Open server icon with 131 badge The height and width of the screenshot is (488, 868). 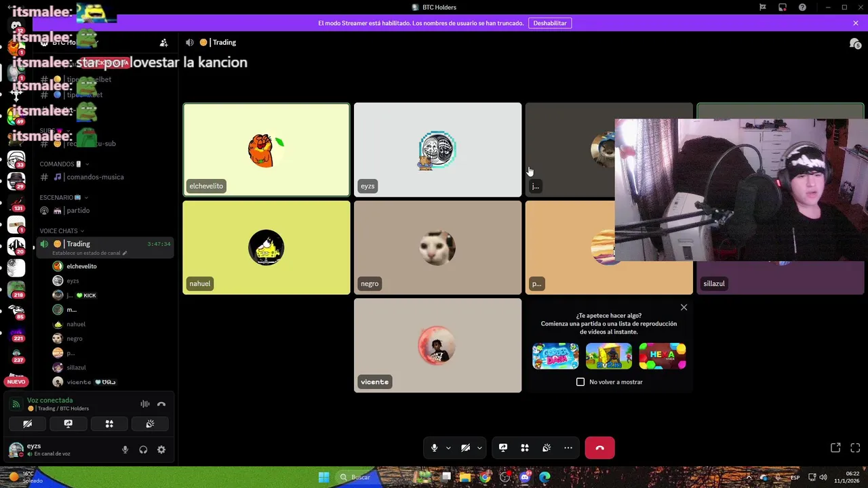click(16, 203)
